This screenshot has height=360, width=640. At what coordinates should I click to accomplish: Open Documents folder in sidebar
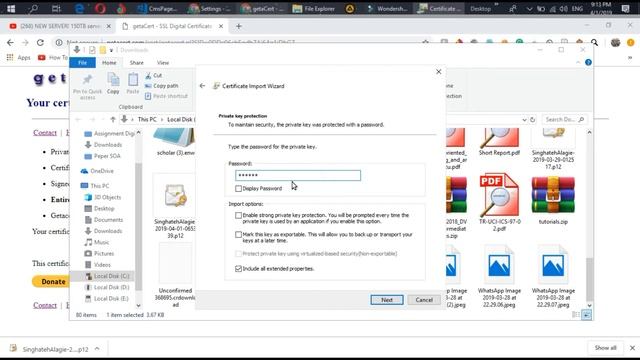click(x=104, y=220)
